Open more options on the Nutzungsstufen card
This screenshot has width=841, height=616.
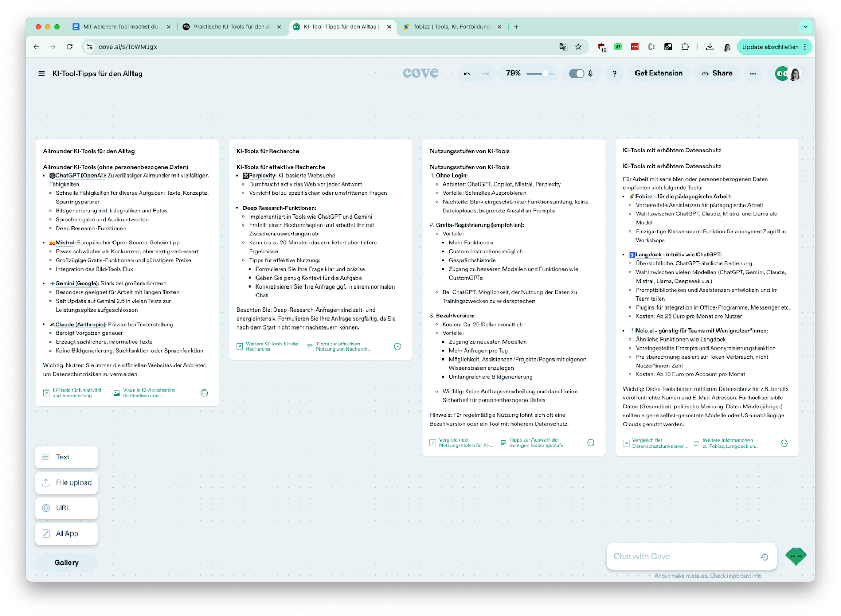click(x=591, y=443)
